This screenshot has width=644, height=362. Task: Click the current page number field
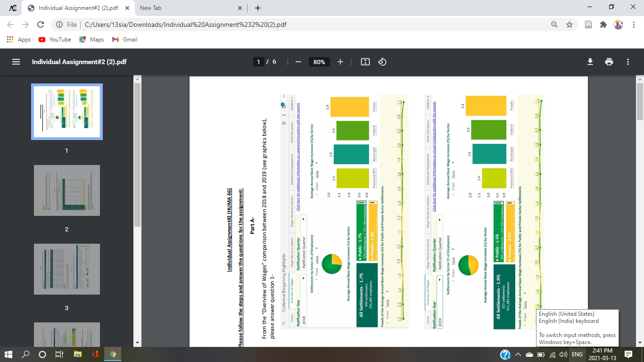tap(258, 62)
